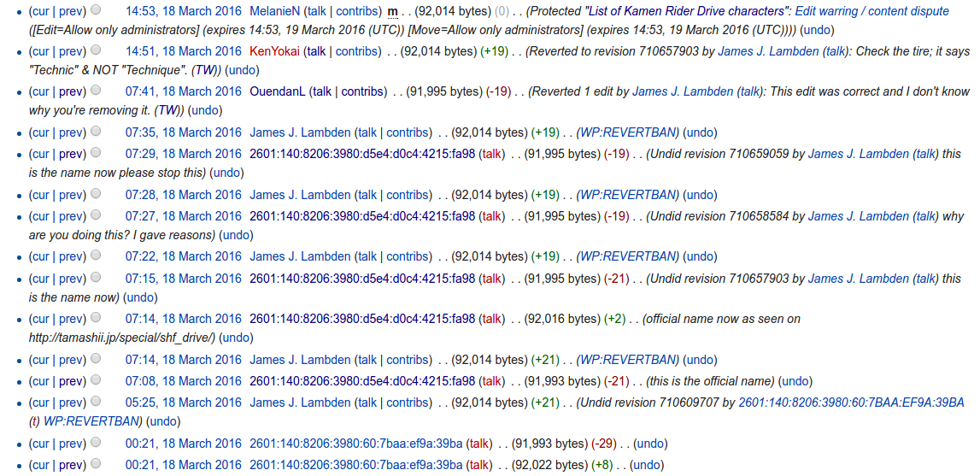Click prev for the 00:21 (+8) revision
The image size is (980, 476).
click(x=71, y=466)
